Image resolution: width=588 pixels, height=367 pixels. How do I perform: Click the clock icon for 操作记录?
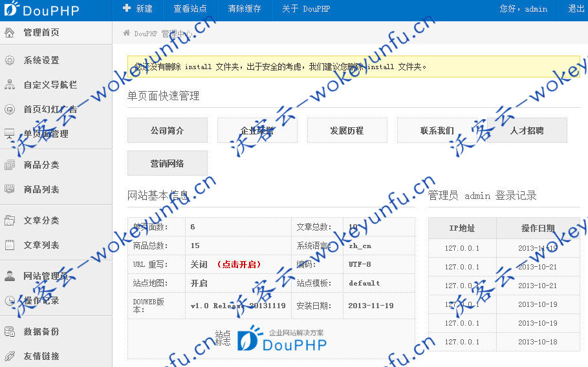tap(9, 300)
